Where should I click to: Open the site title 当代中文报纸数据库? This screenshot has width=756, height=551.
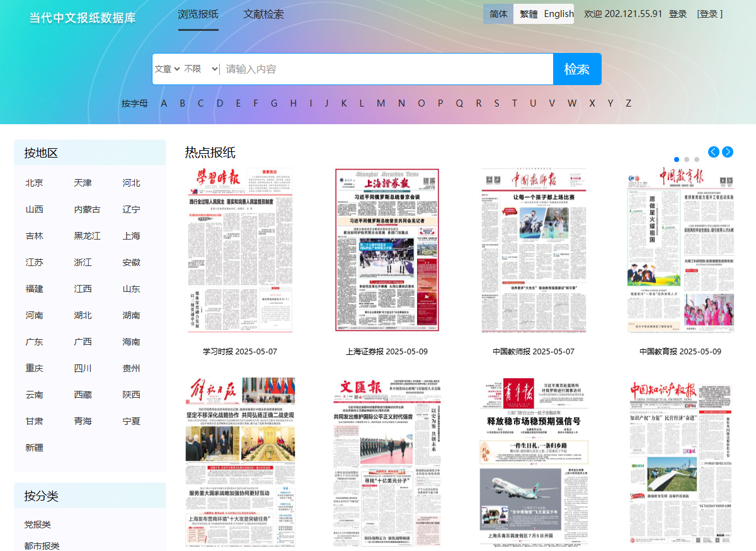pos(83,18)
